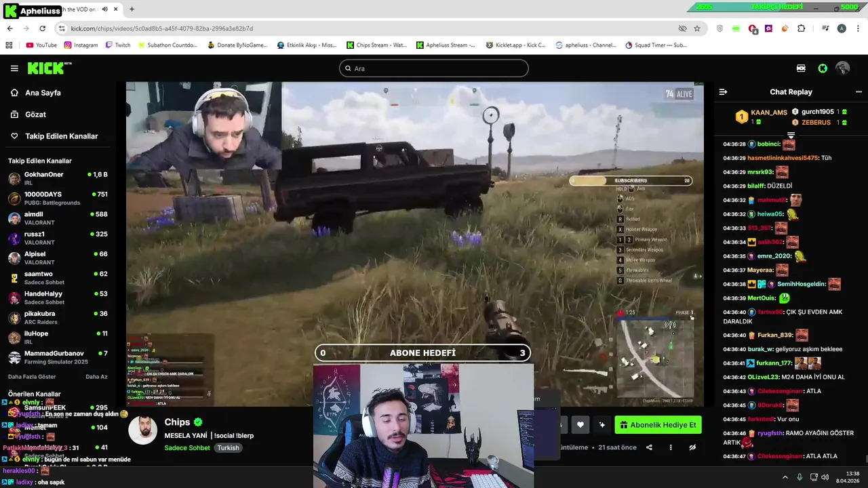Open Squad Timer bookmark
The height and width of the screenshot is (488, 868).
click(656, 45)
